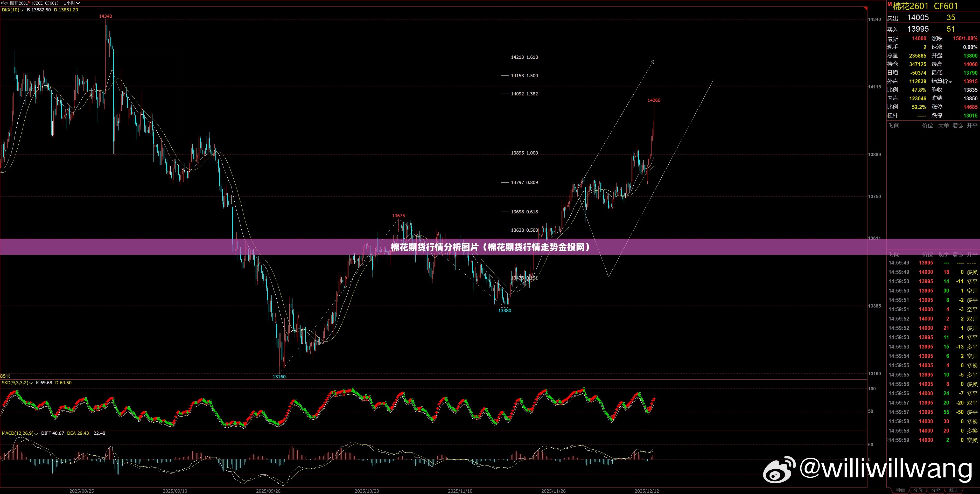Switch to the 分价 tab
The image size is (980, 494).
point(918,490)
